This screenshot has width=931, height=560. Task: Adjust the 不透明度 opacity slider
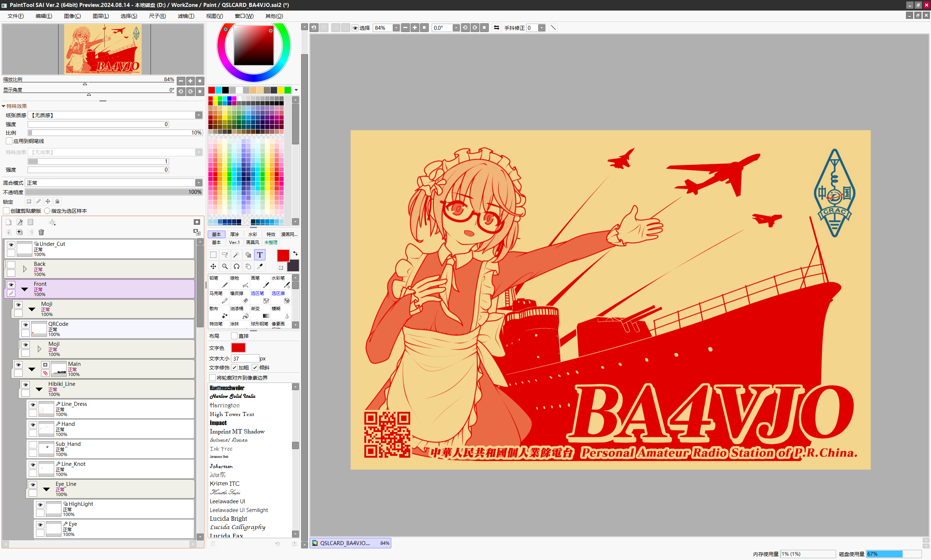(114, 192)
